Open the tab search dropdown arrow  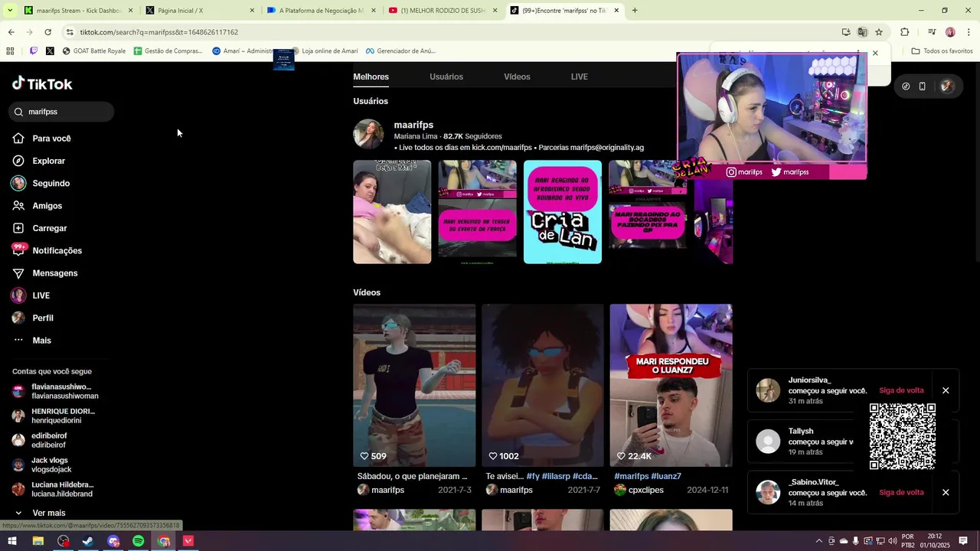pos(10,11)
